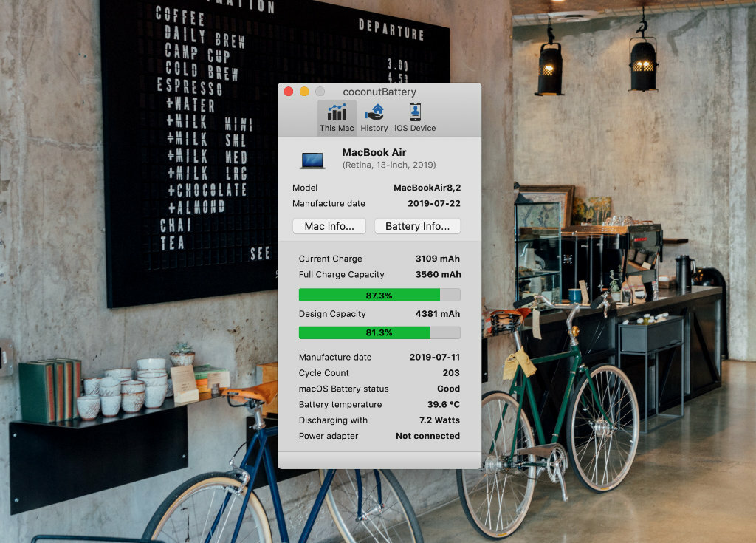
Task: Click the Battery temperature 39.6 °C value
Action: [444, 404]
